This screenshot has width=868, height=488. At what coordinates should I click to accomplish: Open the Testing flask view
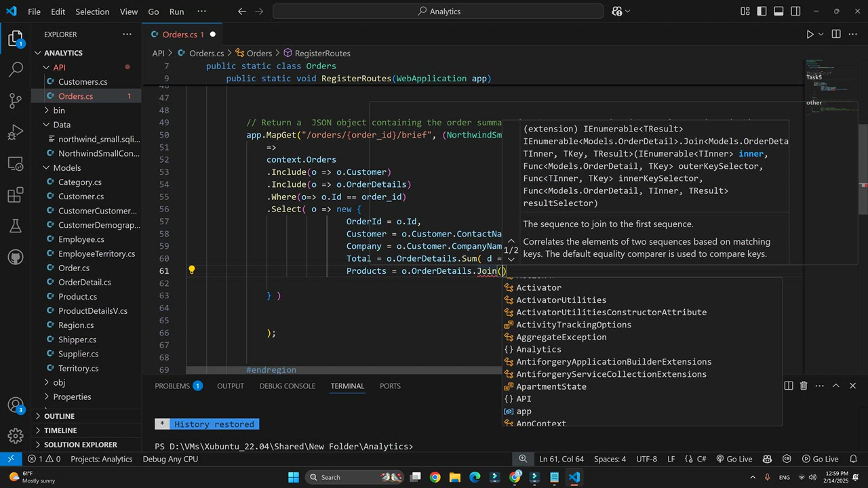tap(15, 226)
